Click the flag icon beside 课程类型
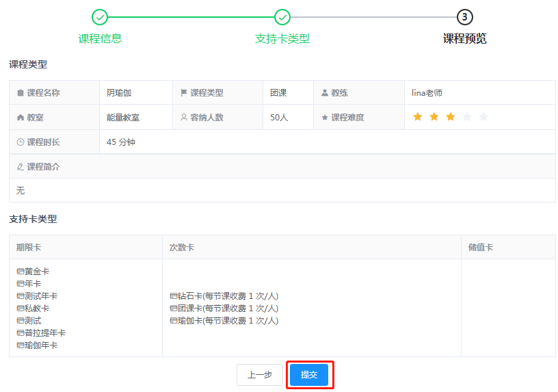Image resolution: width=558 pixels, height=392 pixels. (184, 93)
